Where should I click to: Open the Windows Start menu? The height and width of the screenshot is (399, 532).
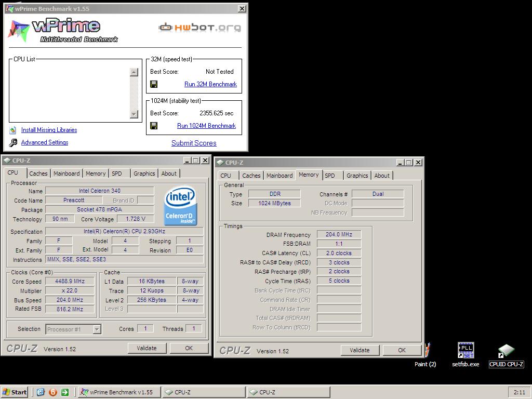14,392
